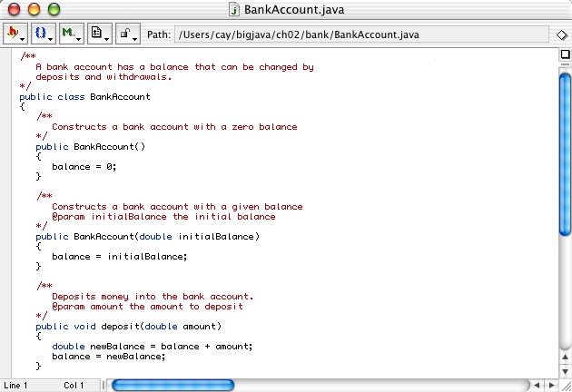Screen dimensions: 572x392
Task: Click the green zoom window button
Action: pyautogui.click(x=54, y=10)
